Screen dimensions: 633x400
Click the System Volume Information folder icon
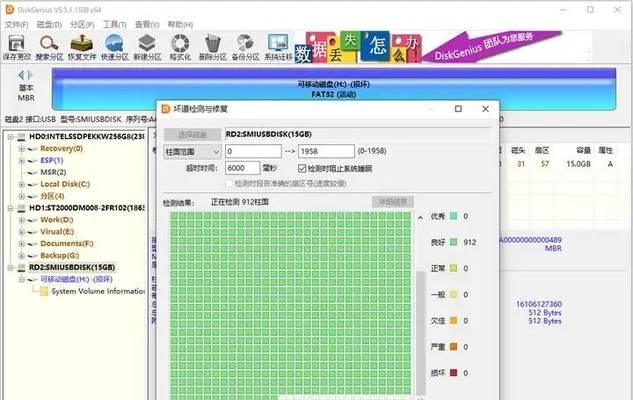click(x=44, y=291)
